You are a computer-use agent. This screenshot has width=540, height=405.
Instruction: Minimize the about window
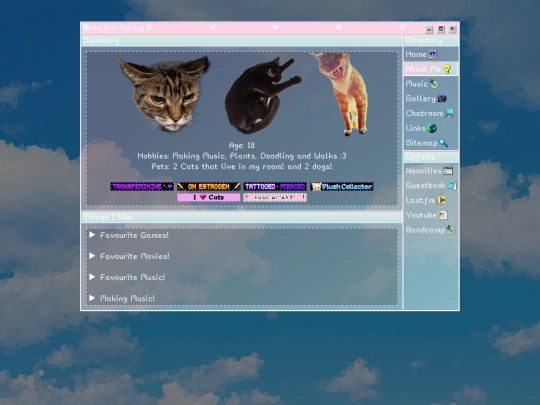click(x=429, y=29)
